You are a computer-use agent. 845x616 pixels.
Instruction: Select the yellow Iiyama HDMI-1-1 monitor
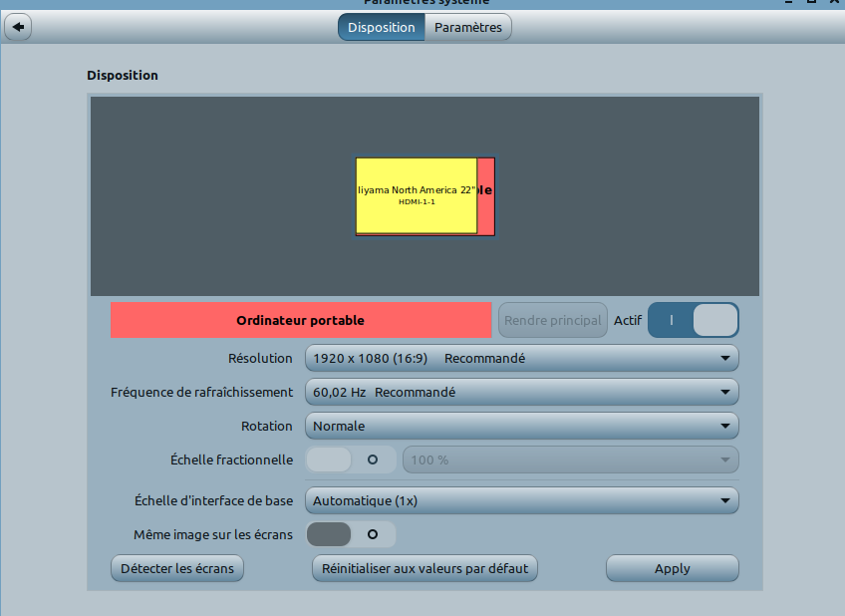tap(416, 194)
